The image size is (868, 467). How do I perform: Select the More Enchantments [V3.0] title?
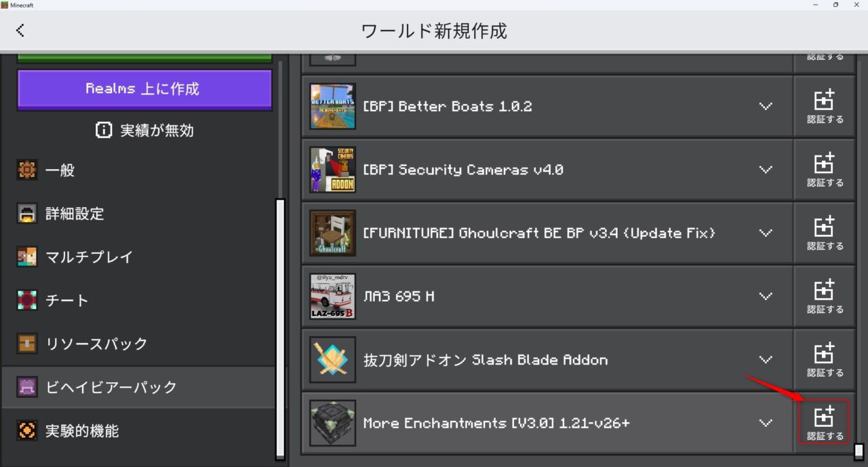point(496,423)
